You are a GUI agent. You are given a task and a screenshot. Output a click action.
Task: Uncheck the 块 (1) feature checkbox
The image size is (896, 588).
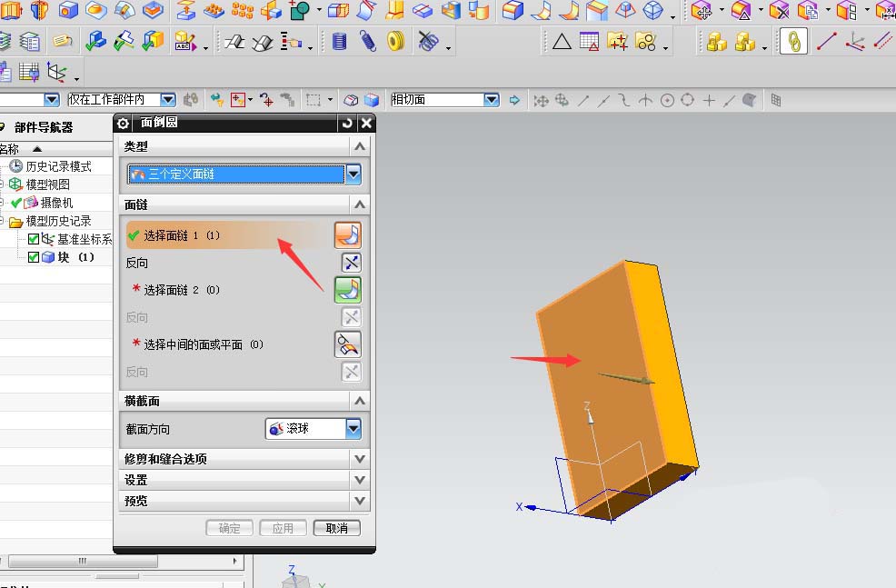[33, 257]
